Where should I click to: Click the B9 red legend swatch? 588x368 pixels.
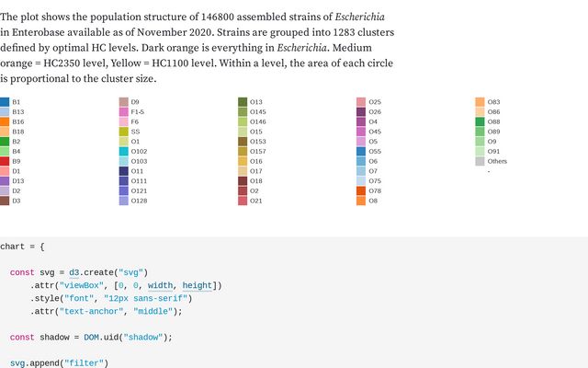[5, 161]
